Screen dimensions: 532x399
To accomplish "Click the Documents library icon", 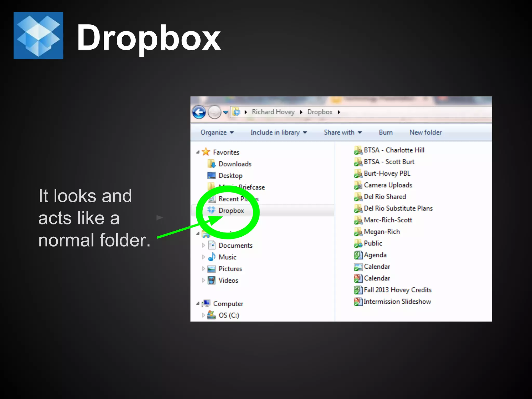I will coord(212,245).
